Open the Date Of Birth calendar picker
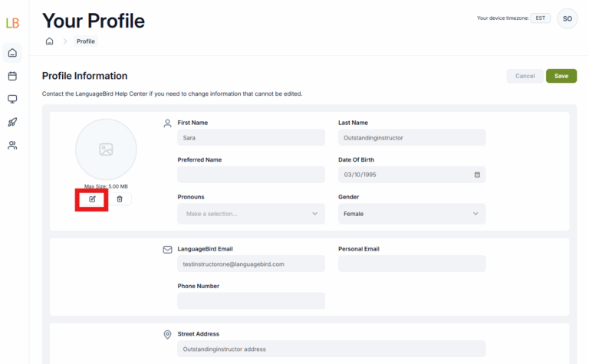Screen dimensions: 589x364 pos(477,175)
